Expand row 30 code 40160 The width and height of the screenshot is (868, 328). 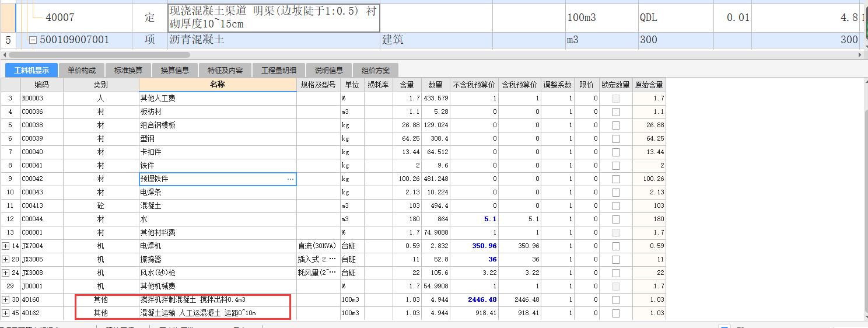pyautogui.click(x=6, y=300)
